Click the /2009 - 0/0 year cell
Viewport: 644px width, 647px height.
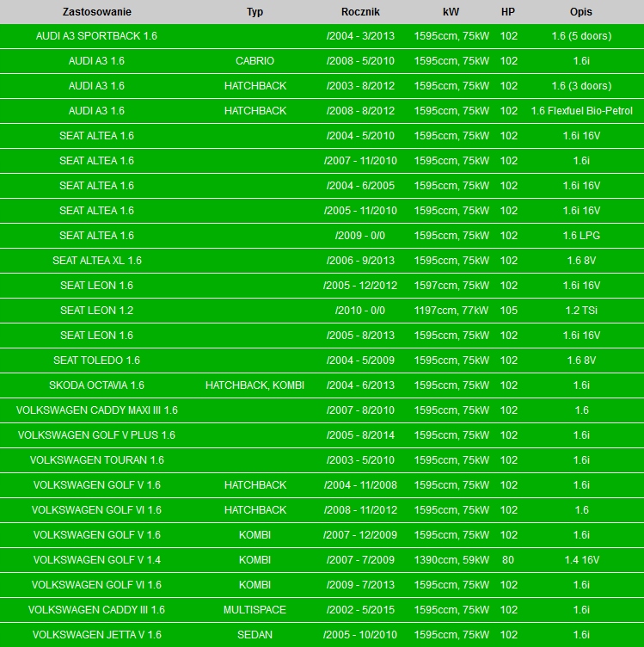pyautogui.click(x=360, y=236)
